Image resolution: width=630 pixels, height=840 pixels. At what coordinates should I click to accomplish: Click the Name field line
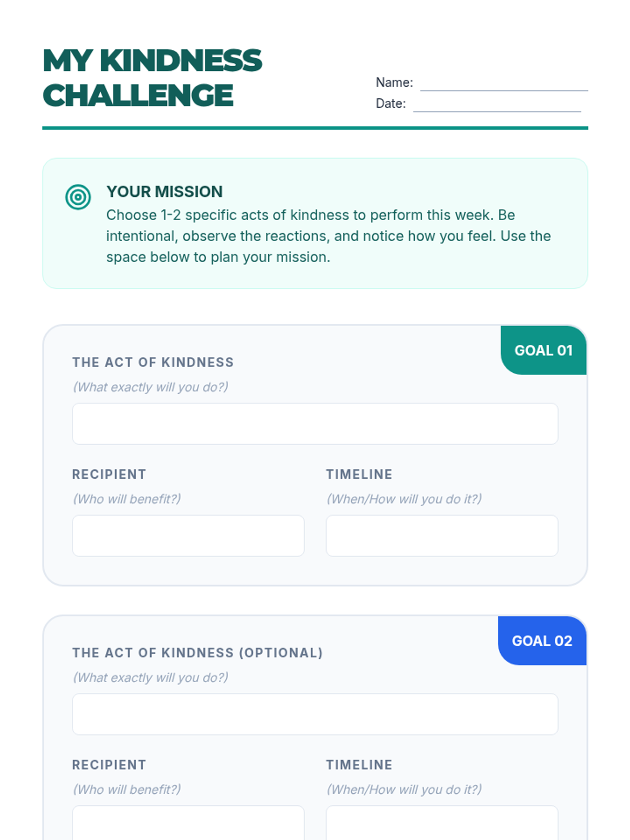[x=503, y=84]
